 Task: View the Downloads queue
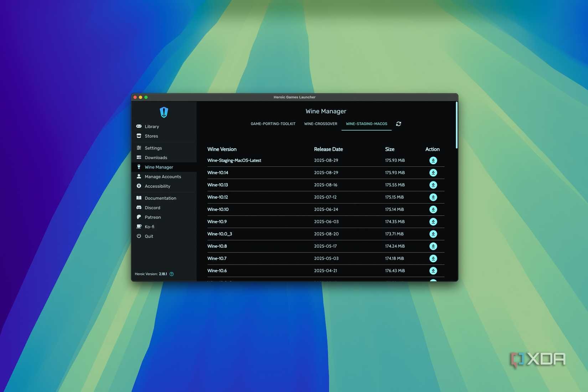pyautogui.click(x=156, y=157)
